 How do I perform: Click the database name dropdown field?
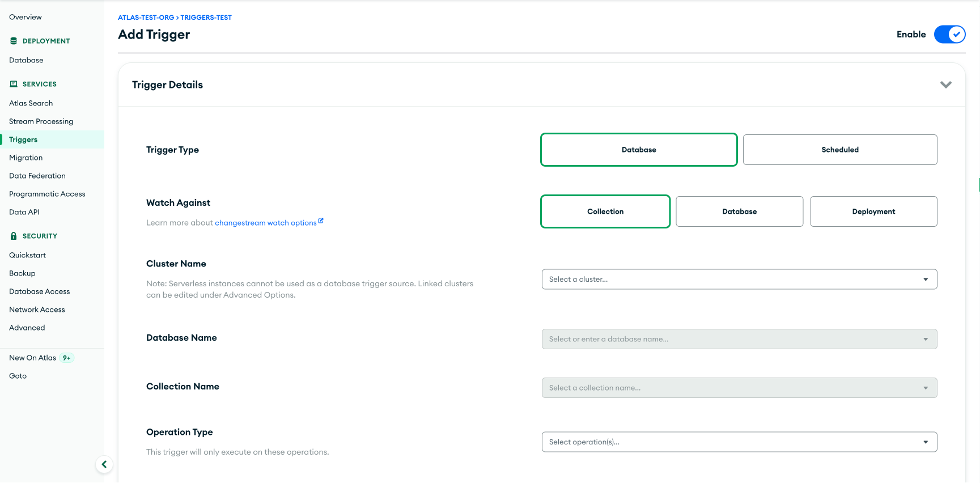point(739,339)
